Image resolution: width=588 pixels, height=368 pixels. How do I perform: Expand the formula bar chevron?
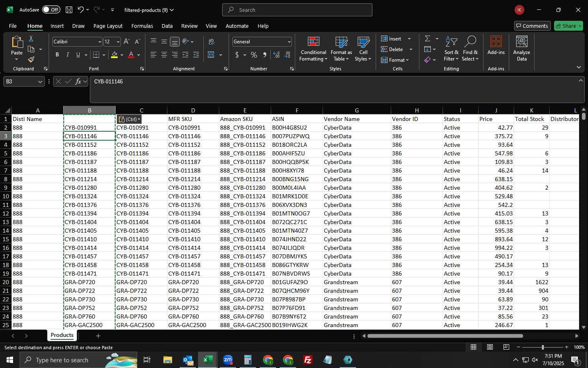581,81
